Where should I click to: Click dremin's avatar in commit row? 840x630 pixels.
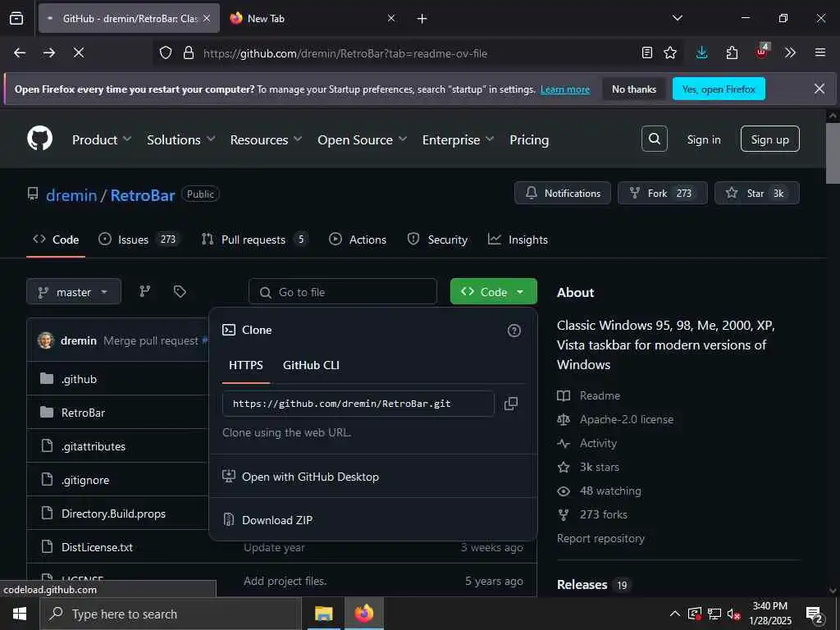pyautogui.click(x=46, y=340)
